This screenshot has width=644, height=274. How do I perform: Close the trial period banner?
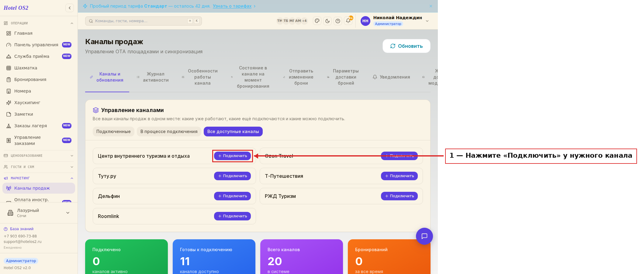coord(431,6)
